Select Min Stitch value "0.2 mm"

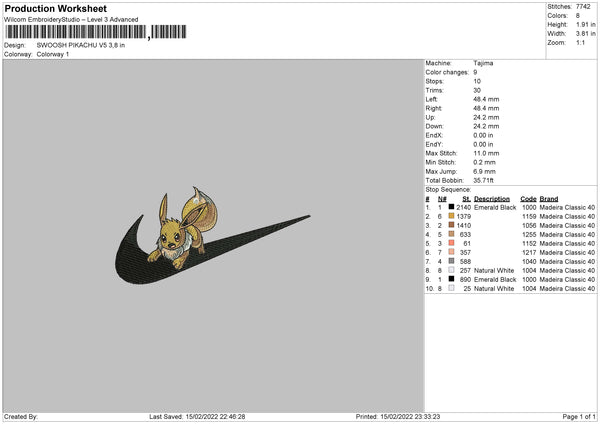pos(484,162)
